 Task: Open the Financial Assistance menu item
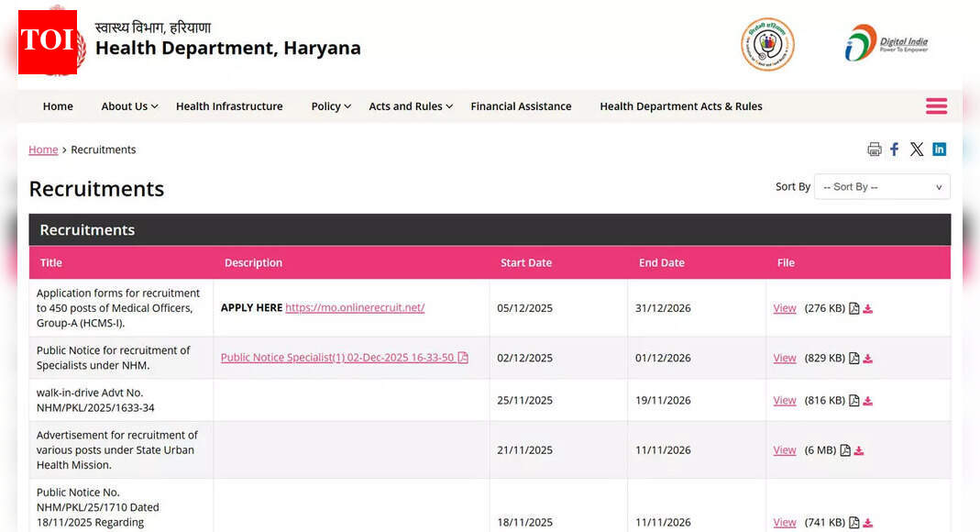point(521,106)
